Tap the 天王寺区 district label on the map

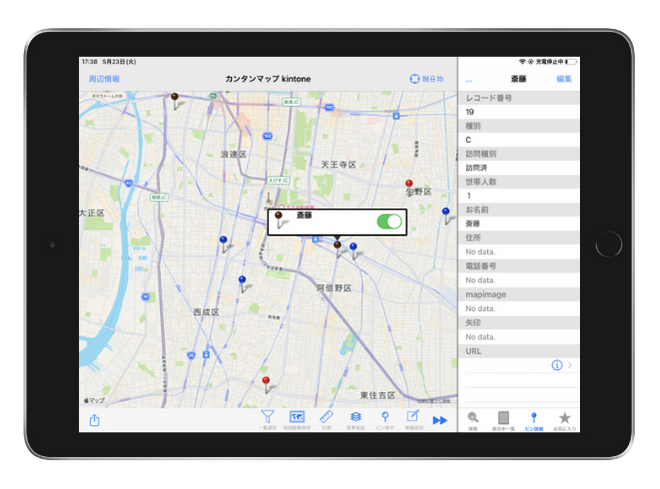click(338, 165)
